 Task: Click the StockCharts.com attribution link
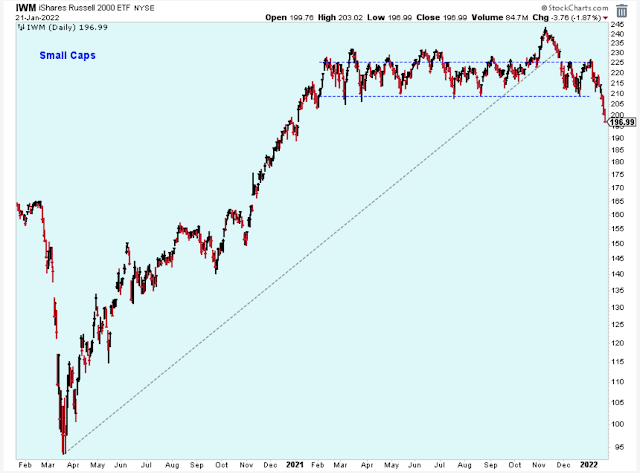point(575,8)
